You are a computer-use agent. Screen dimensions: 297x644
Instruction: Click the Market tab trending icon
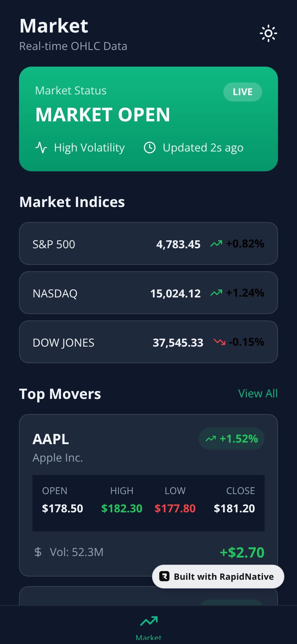(x=148, y=621)
